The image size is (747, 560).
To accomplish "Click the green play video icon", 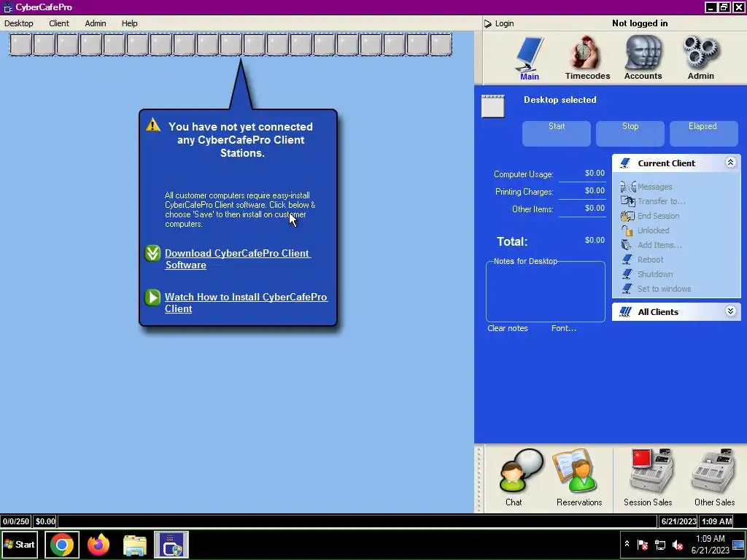I will click(x=152, y=297).
